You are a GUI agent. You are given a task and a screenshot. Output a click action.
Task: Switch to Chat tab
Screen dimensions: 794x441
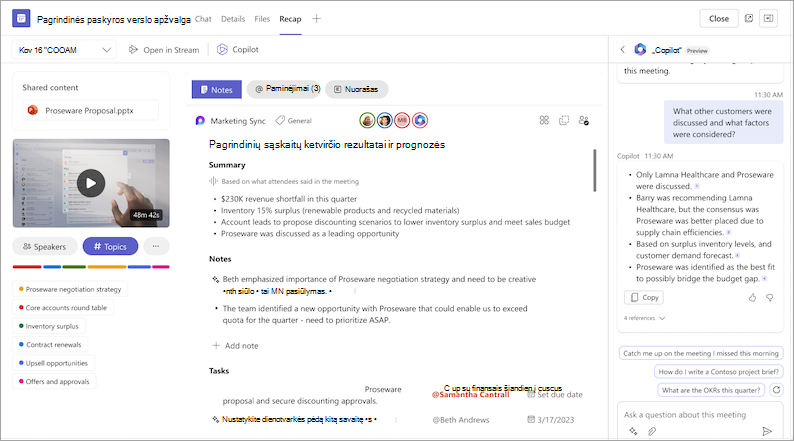coord(203,19)
